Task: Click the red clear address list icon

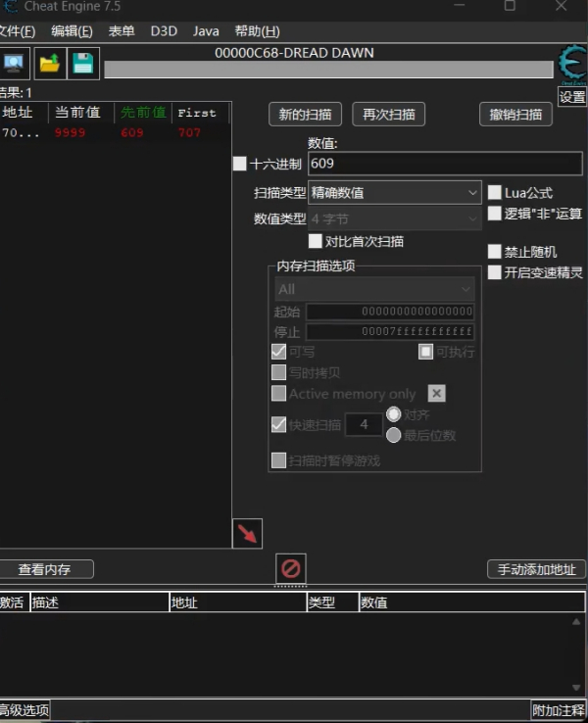Action: [291, 568]
